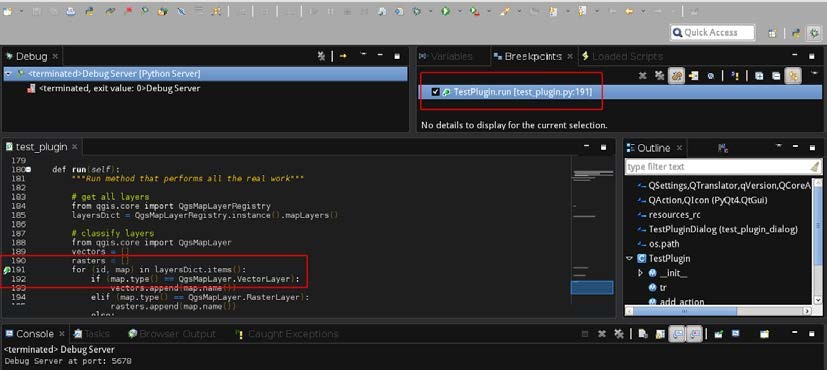This screenshot has height=370, width=827.
Task: Click the Outline view toolbar icon
Action: click(x=723, y=148)
